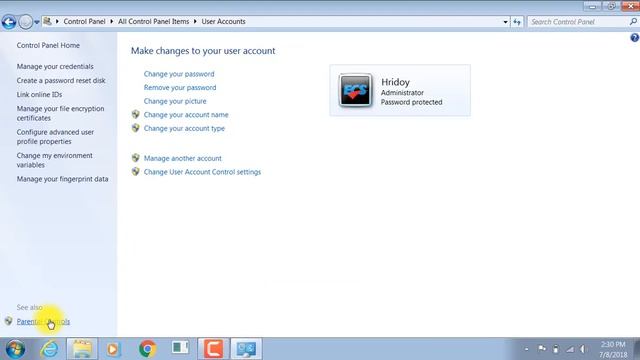Click the greyed forward navigation arrow
This screenshot has height=360, width=640.
point(25,22)
